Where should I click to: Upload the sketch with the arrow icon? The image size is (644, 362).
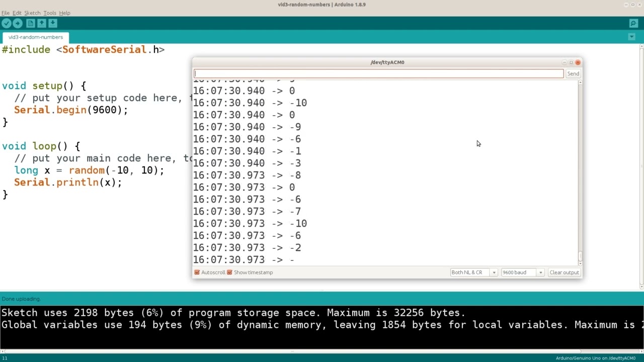click(x=18, y=23)
